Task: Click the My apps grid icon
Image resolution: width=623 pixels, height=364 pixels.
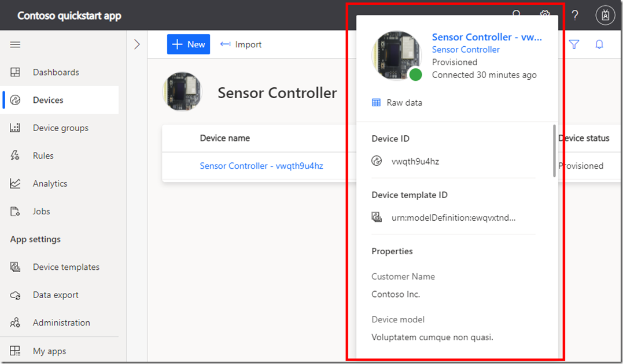Action: (15, 351)
